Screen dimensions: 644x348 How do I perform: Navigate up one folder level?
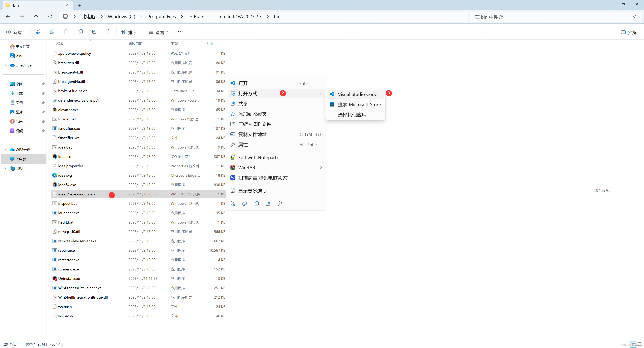(x=36, y=16)
